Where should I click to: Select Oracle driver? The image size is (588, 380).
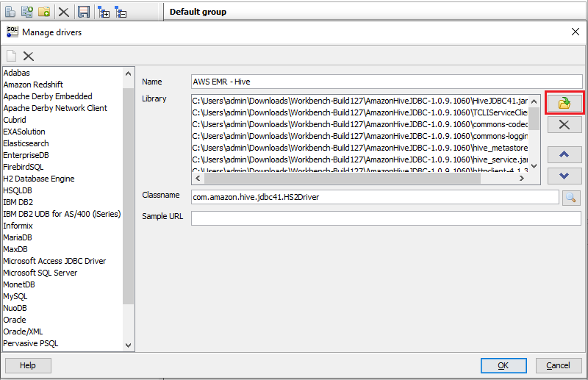click(x=62, y=320)
